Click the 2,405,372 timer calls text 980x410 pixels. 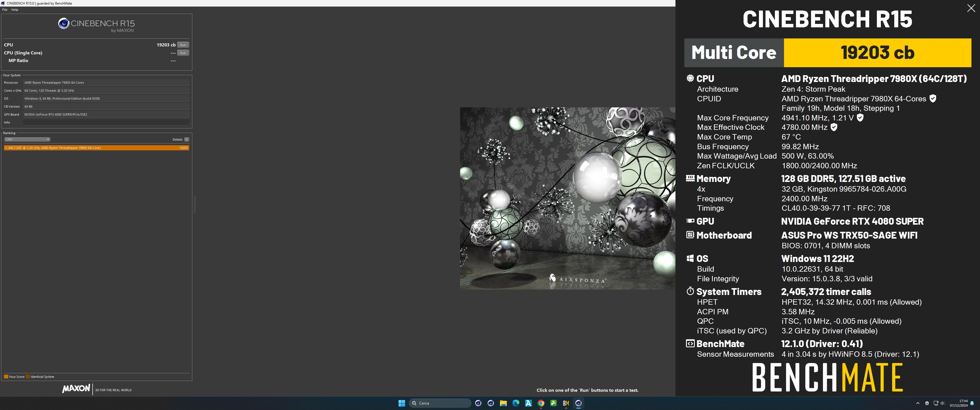[x=826, y=292]
